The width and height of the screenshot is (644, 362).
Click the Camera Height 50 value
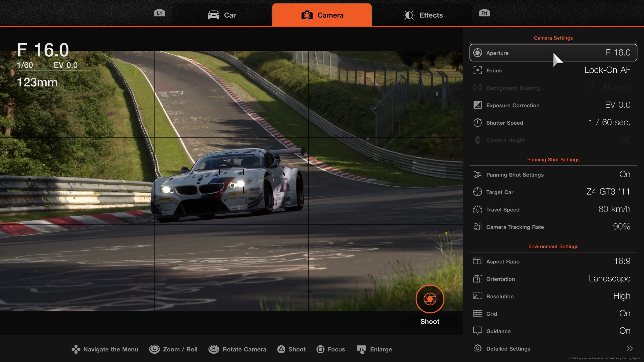pyautogui.click(x=625, y=140)
